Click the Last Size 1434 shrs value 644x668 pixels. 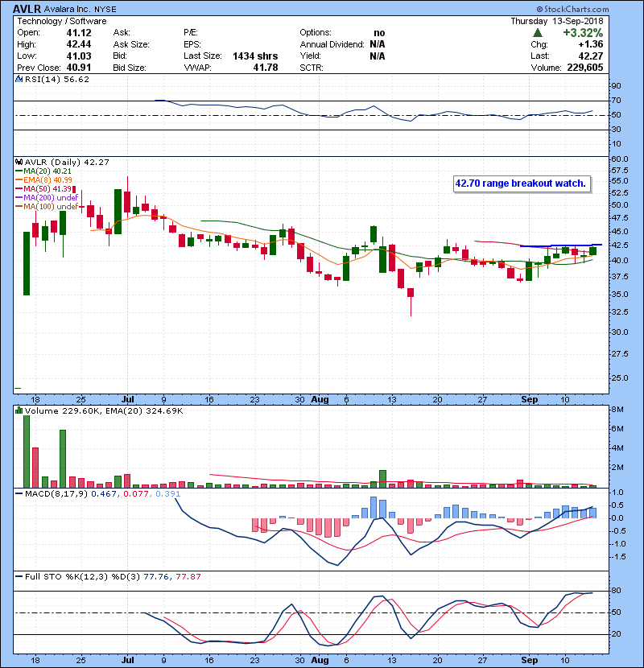pyautogui.click(x=255, y=56)
